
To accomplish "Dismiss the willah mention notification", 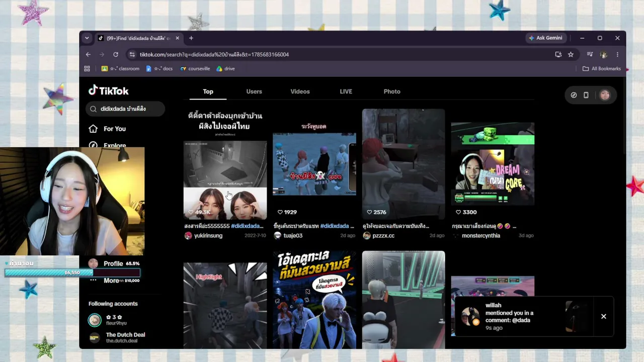I will pyautogui.click(x=604, y=316).
